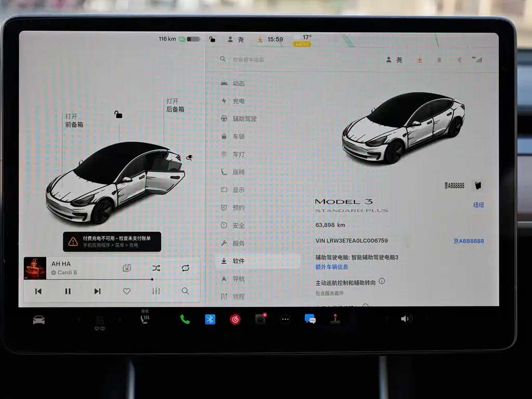
Task: Tap the icon beside license plate 京AB88888
Action: [x=478, y=185]
